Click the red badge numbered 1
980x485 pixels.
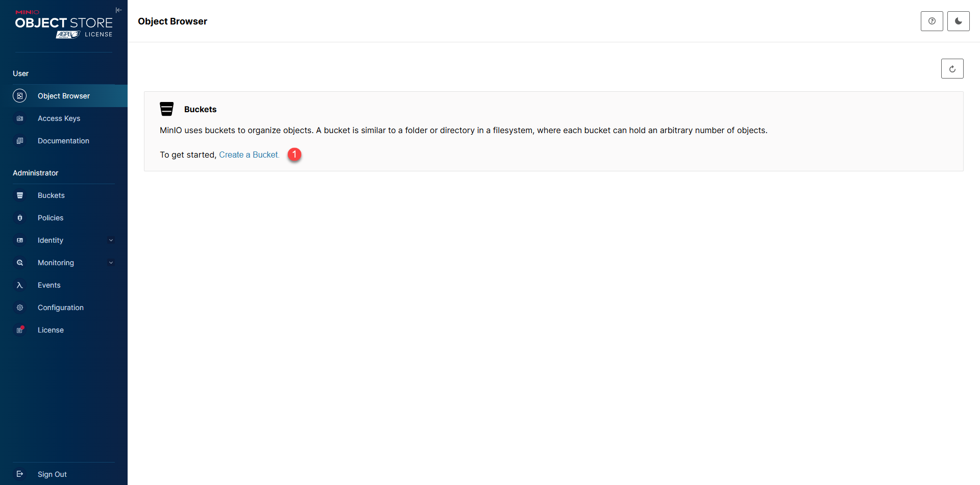tap(295, 155)
